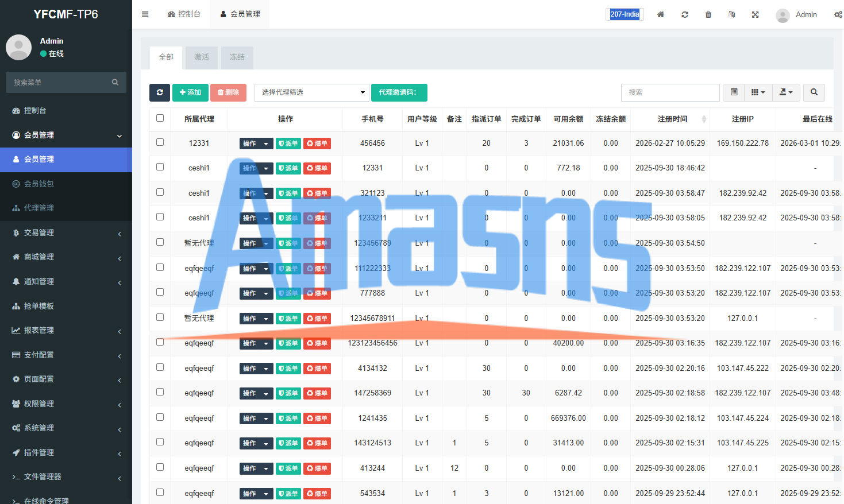Check the row for phone 321123
Image resolution: width=844 pixels, height=504 pixels.
click(160, 192)
